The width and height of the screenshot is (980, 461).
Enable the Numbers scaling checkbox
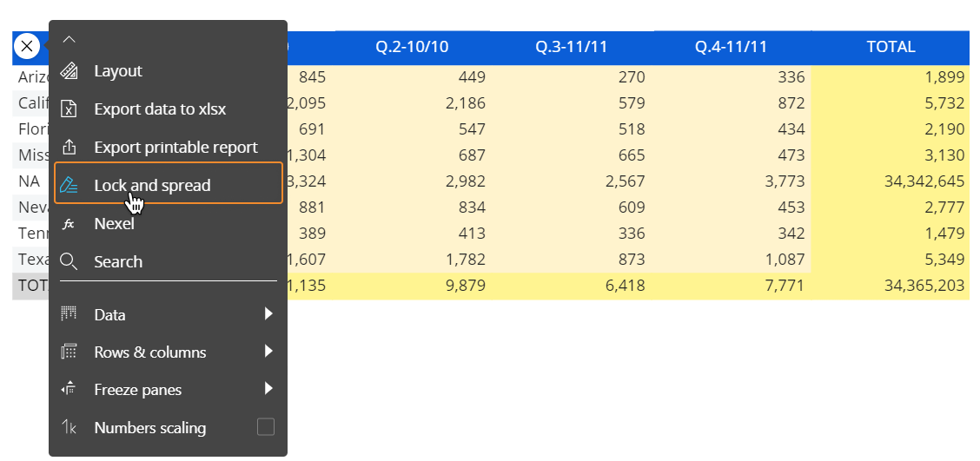coord(266,427)
